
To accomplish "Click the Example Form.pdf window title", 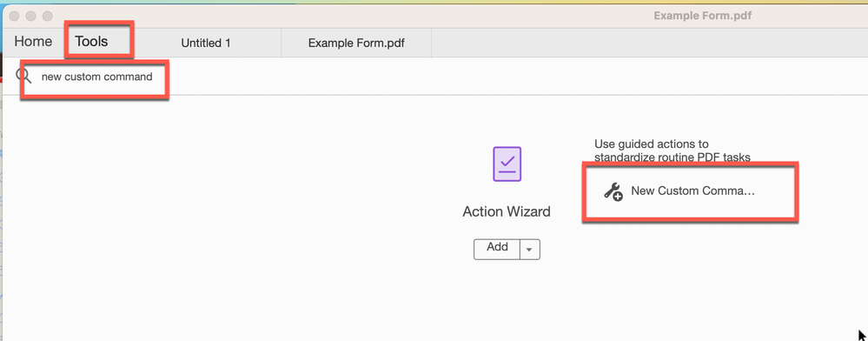I will [x=702, y=16].
